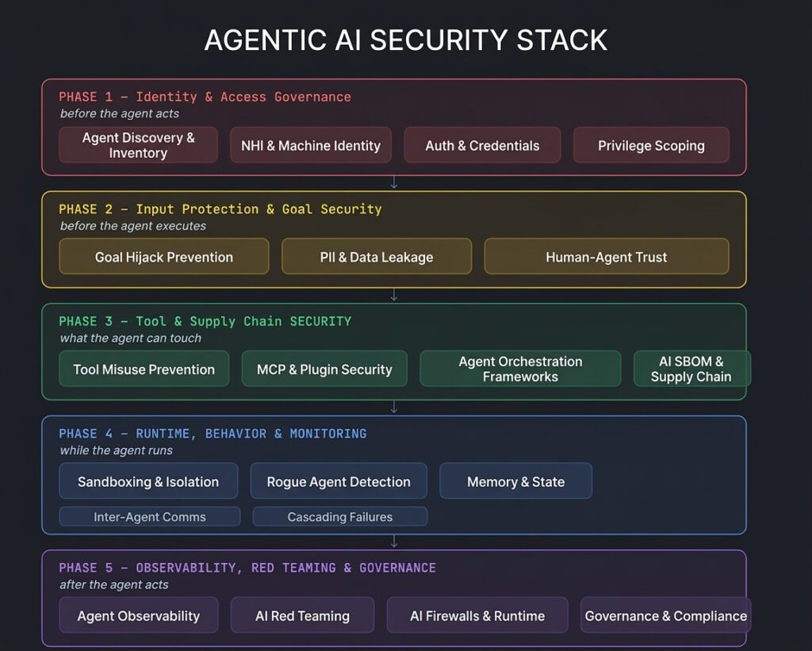This screenshot has width=812, height=651.
Task: Click the 'before the agent executes' subtitle
Action: coord(133,226)
